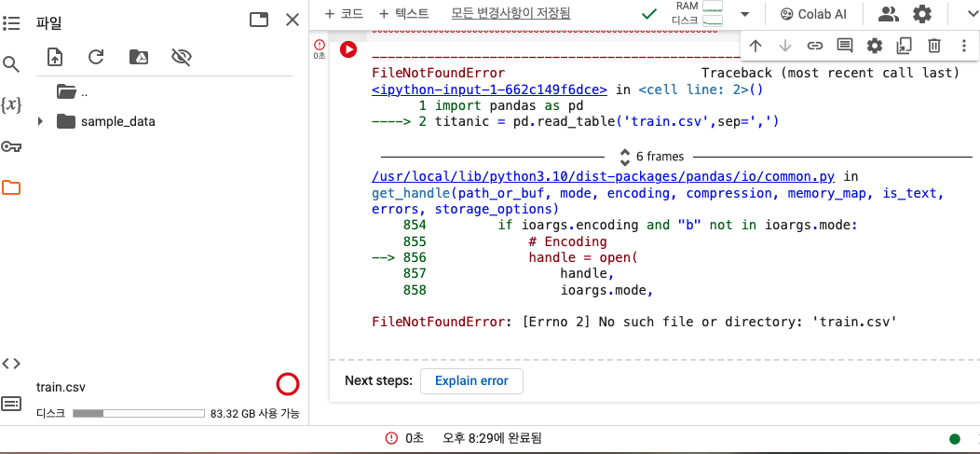Expand the 6 frames traceback

pos(651,157)
